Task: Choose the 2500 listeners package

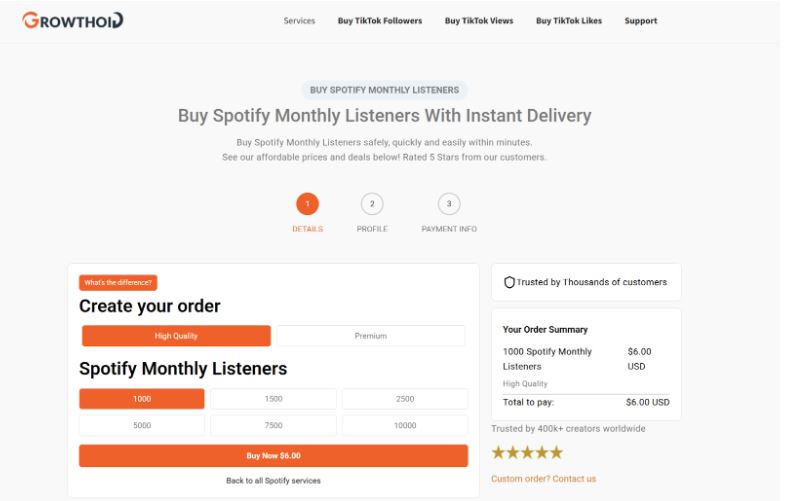Action: tap(405, 399)
